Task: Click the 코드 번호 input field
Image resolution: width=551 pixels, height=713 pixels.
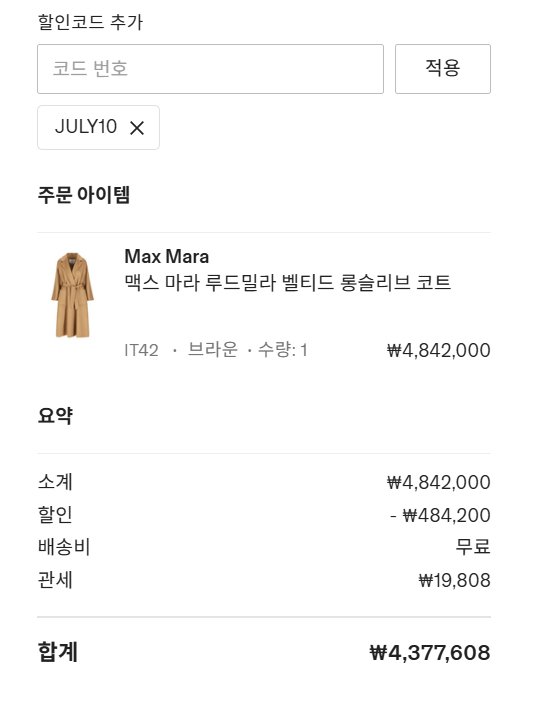Action: (210, 69)
